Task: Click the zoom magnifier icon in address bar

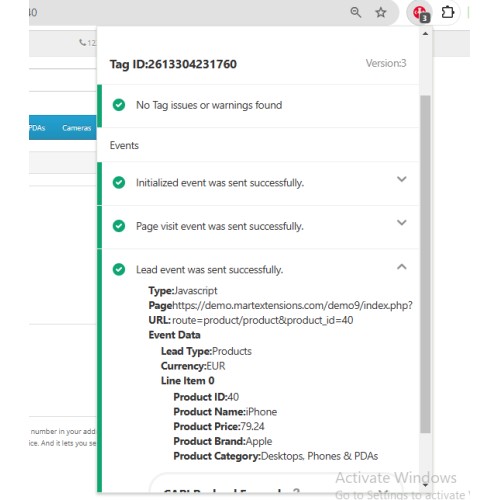Action: (356, 13)
